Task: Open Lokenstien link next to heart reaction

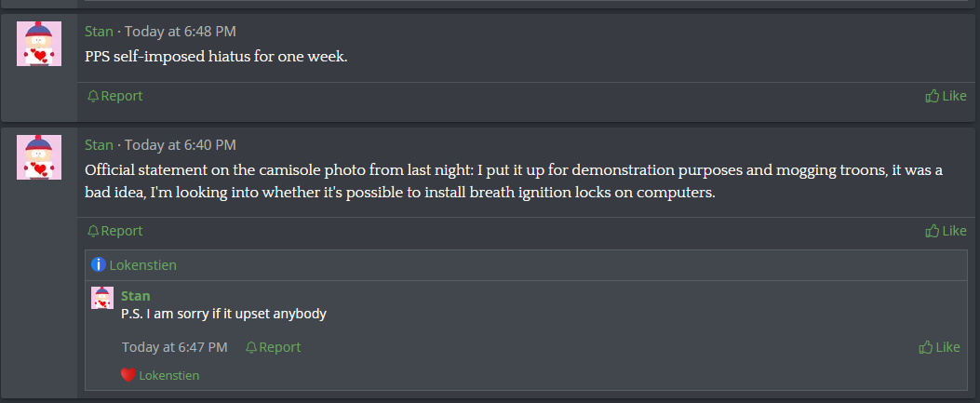Action: 168,375
